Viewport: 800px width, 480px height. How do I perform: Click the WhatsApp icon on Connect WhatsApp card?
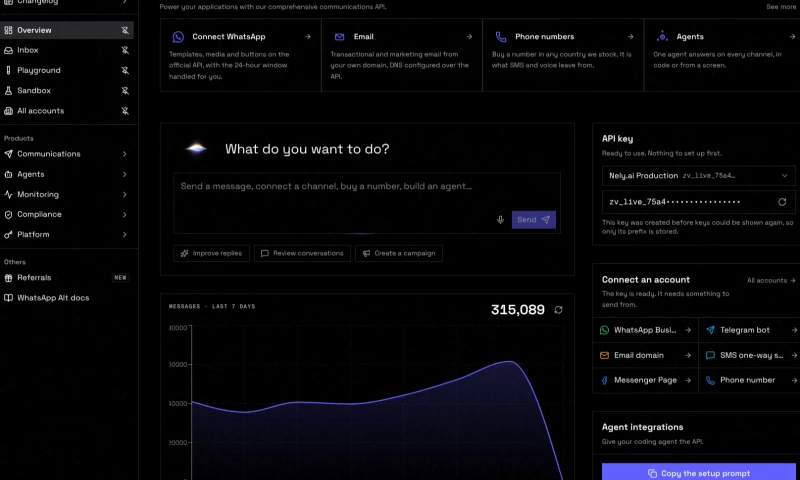178,37
